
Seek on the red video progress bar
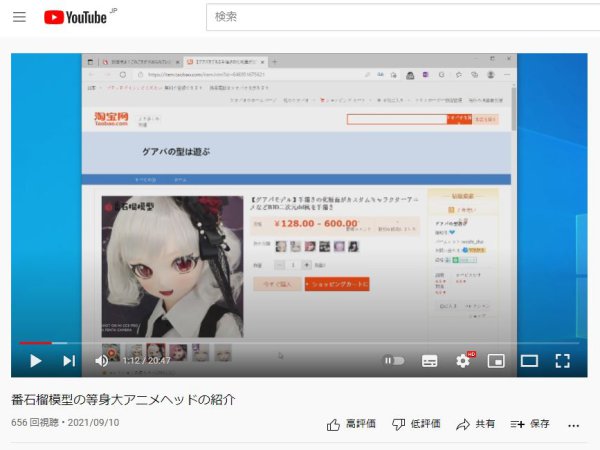(299, 343)
